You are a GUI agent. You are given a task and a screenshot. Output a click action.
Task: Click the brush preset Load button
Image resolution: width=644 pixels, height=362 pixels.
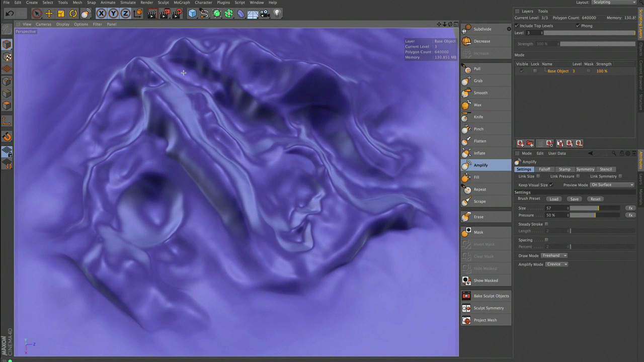(x=553, y=199)
